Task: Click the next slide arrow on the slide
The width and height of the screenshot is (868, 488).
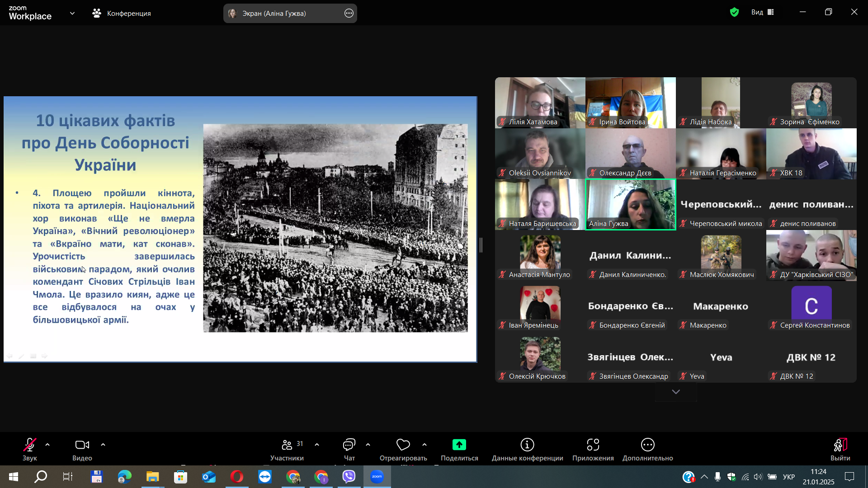Action: pyautogui.click(x=45, y=356)
